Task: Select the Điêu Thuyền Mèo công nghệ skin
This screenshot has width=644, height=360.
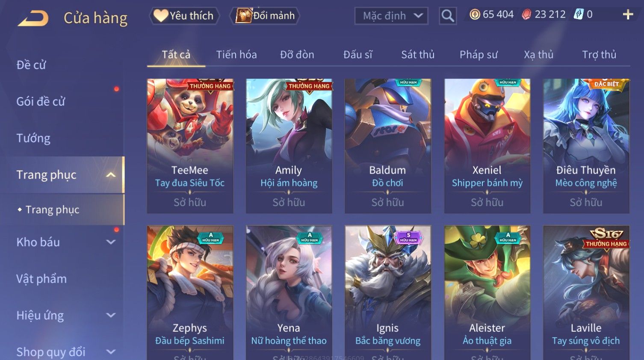Action: (586, 146)
